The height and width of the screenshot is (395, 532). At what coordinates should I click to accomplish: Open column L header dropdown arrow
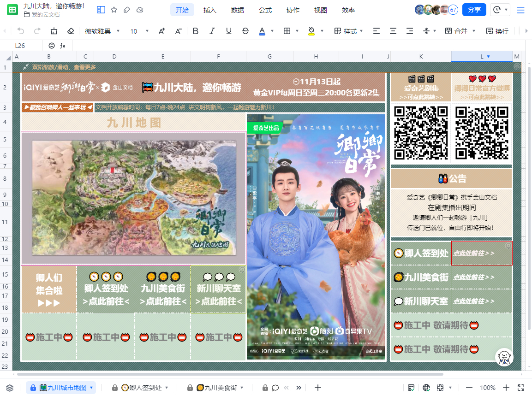(489, 57)
